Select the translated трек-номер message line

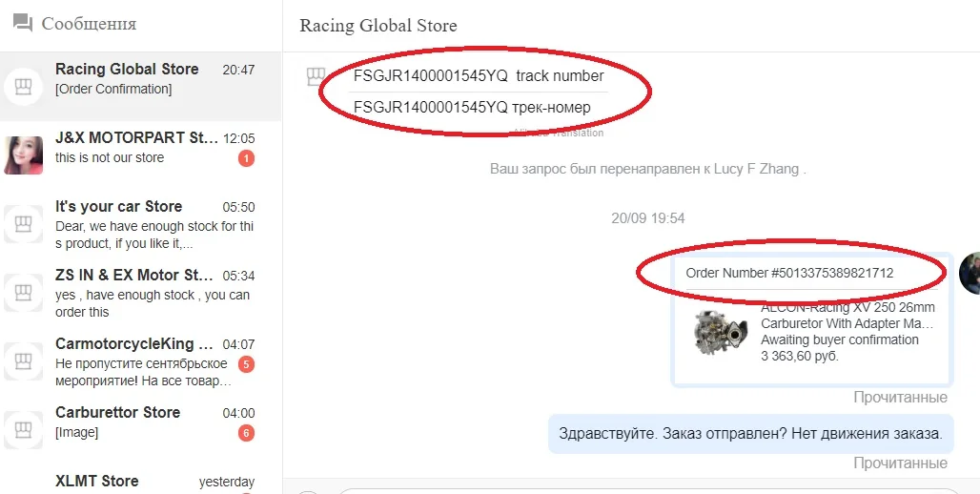[x=472, y=107]
